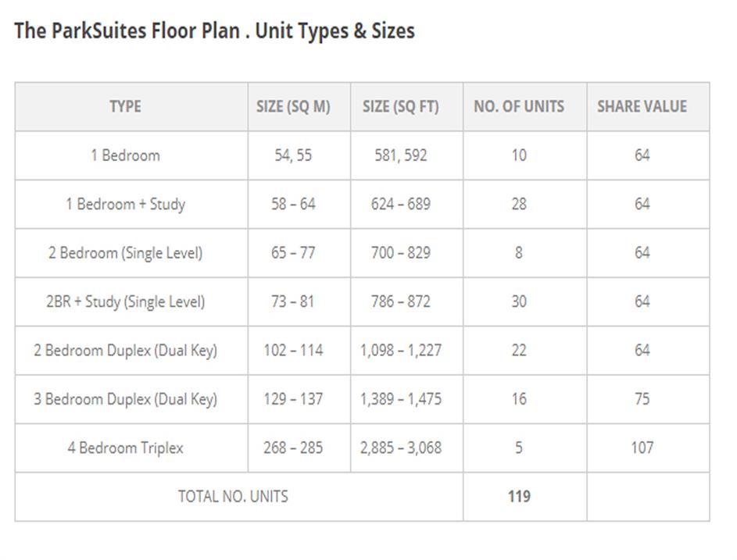Click the 'TOTAL NO. UNITS' cell

(x=233, y=496)
